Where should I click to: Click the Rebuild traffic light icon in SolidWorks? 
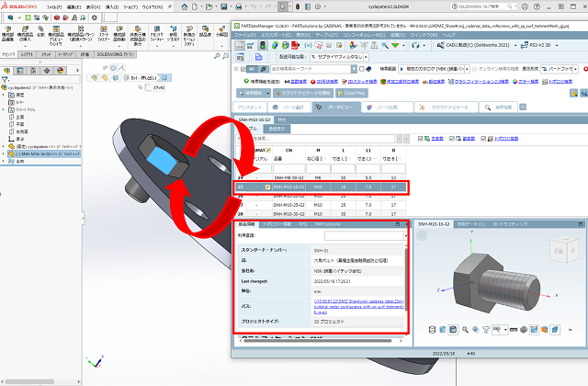tap(298, 6)
